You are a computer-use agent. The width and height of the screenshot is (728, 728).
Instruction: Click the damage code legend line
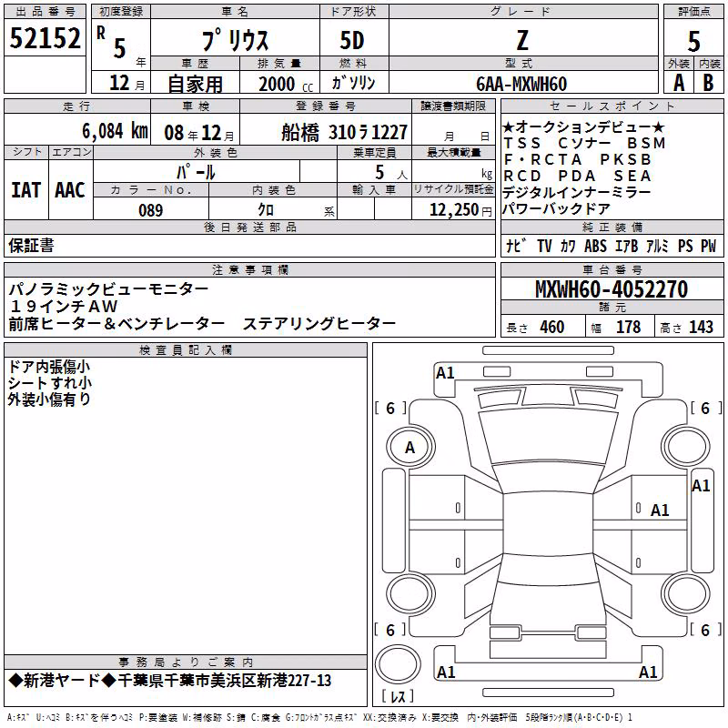coord(320,717)
